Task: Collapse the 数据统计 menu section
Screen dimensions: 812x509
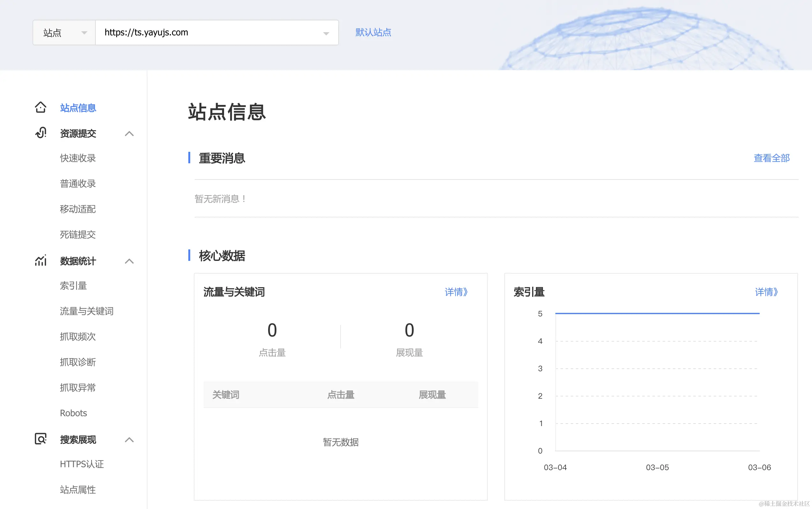Action: pos(129,261)
